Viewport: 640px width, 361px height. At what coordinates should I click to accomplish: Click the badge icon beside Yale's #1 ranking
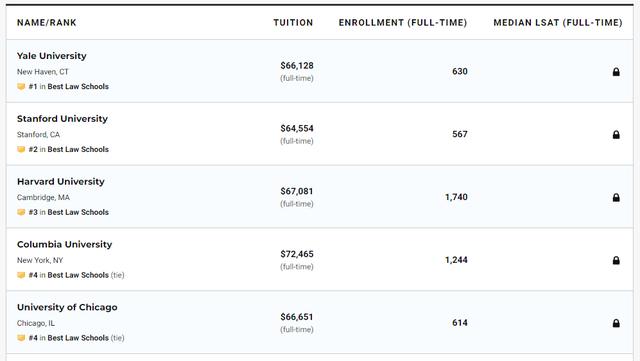21,87
